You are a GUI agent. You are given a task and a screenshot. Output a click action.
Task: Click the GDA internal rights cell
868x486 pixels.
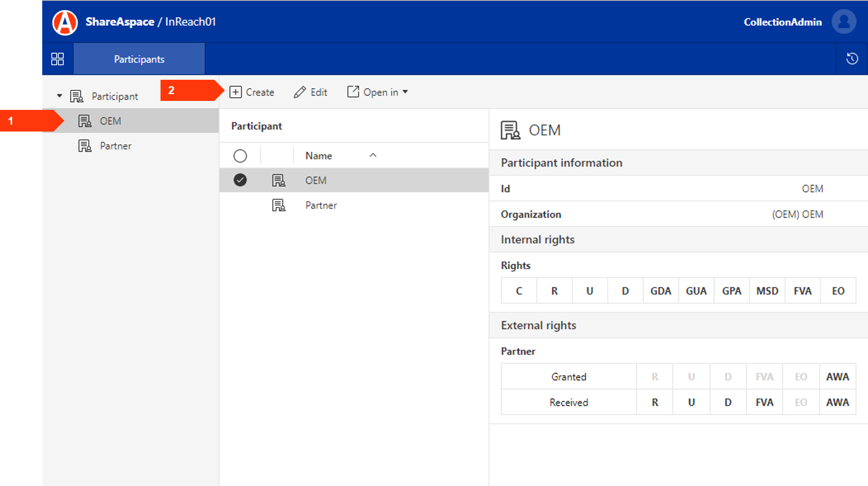[660, 291]
